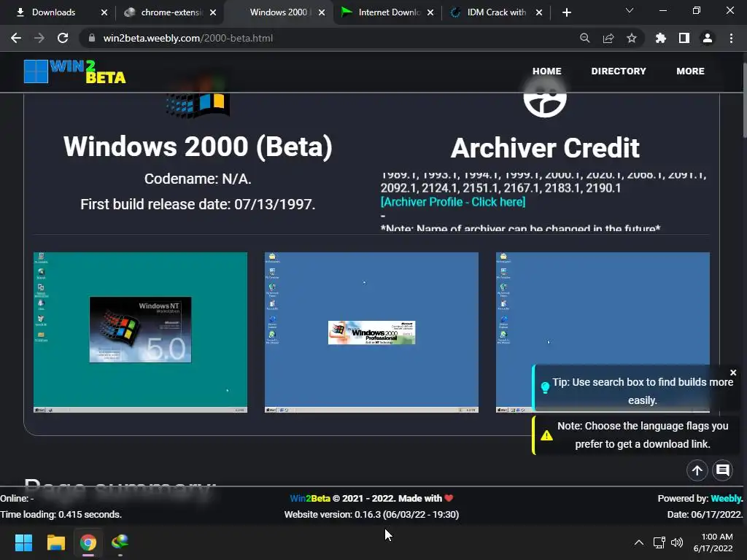The height and width of the screenshot is (560, 747).
Task: Click the Win2Beta site logo
Action: coord(75,71)
